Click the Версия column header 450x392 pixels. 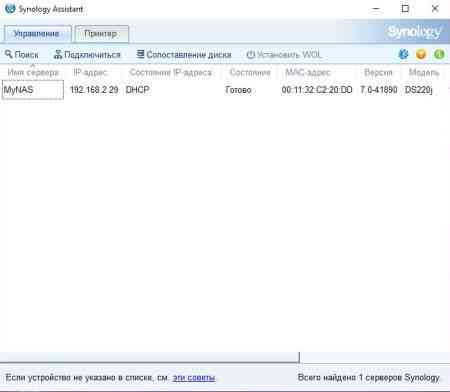click(378, 72)
